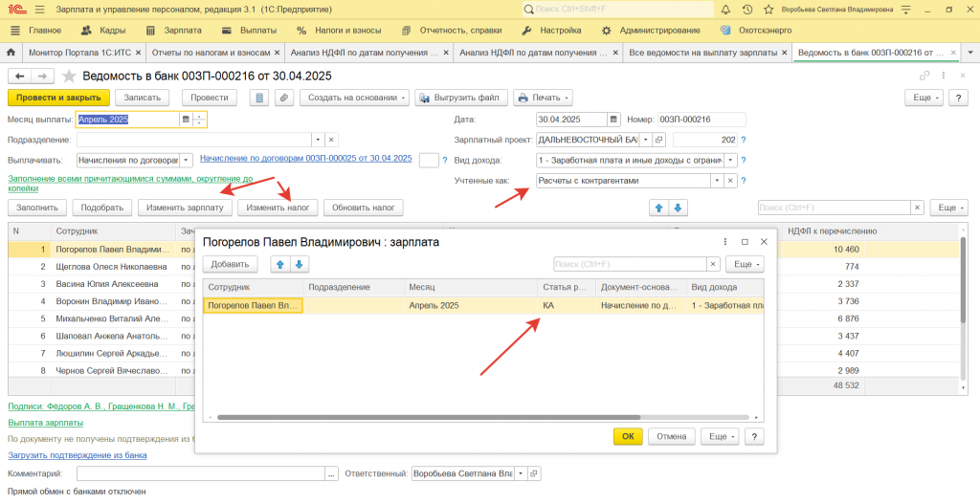This screenshot has height=504, width=980.
Task: Clear the Подразделение field
Action: tap(331, 140)
